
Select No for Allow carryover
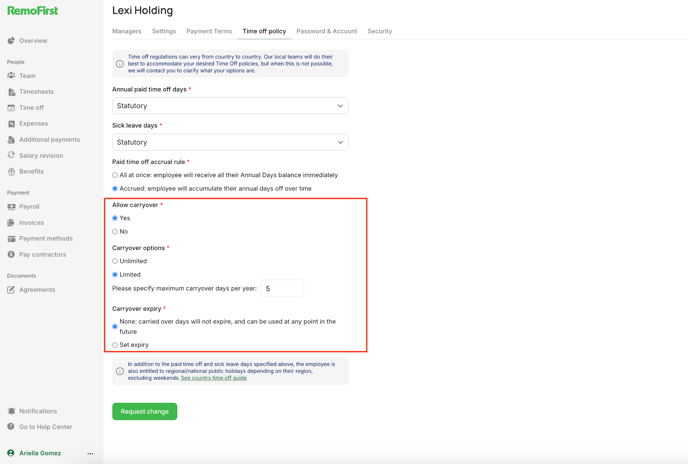click(115, 232)
